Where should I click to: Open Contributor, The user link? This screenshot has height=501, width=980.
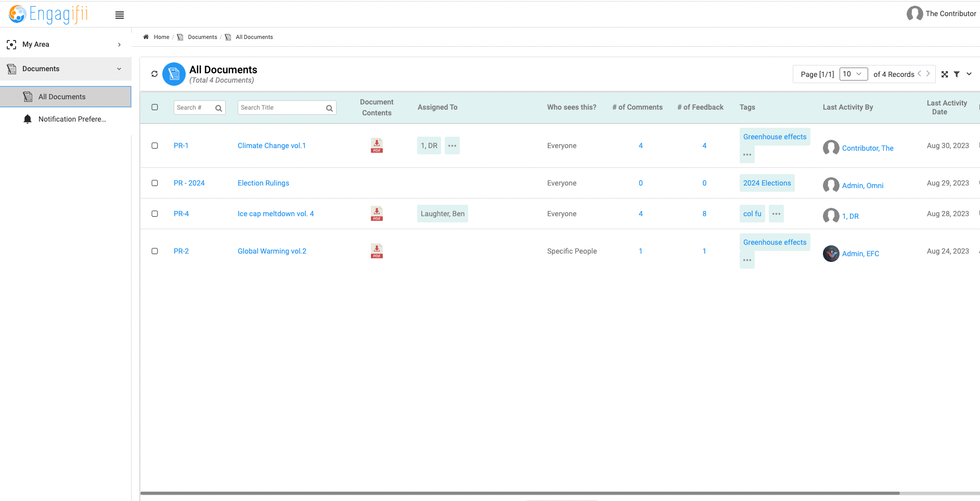(x=868, y=148)
